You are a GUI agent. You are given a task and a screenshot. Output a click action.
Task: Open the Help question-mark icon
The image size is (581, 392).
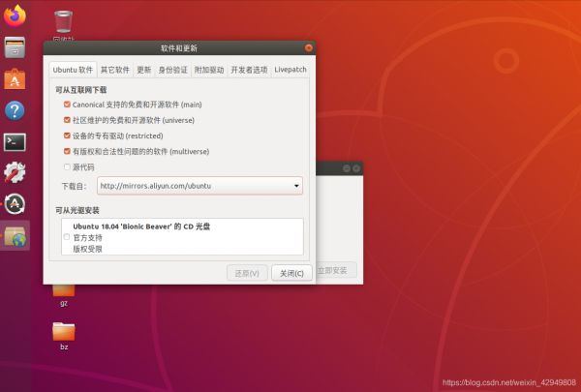(x=15, y=110)
